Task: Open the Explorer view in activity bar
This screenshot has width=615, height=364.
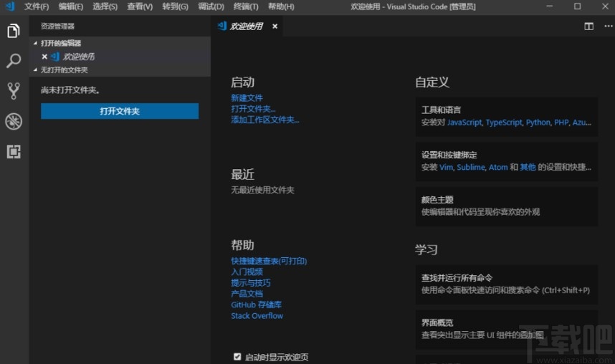Action: [x=14, y=31]
